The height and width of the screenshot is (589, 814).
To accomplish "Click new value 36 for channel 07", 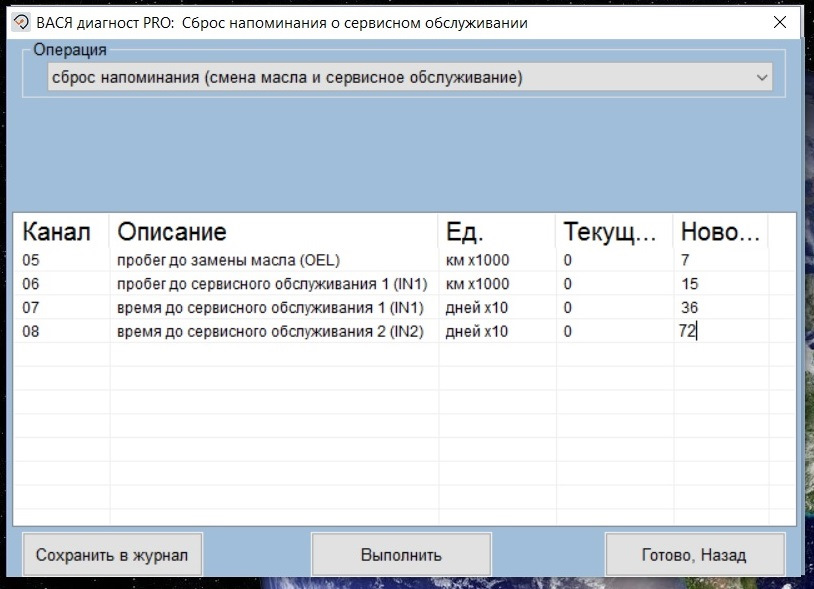I will (x=689, y=308).
